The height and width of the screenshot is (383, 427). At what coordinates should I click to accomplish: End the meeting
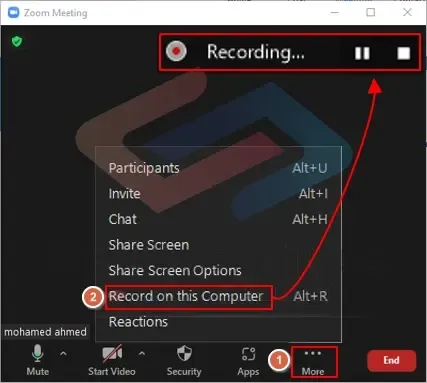point(391,360)
